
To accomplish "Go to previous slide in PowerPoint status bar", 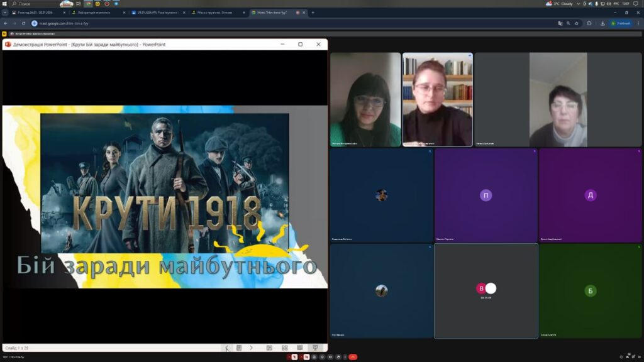I will [x=227, y=348].
